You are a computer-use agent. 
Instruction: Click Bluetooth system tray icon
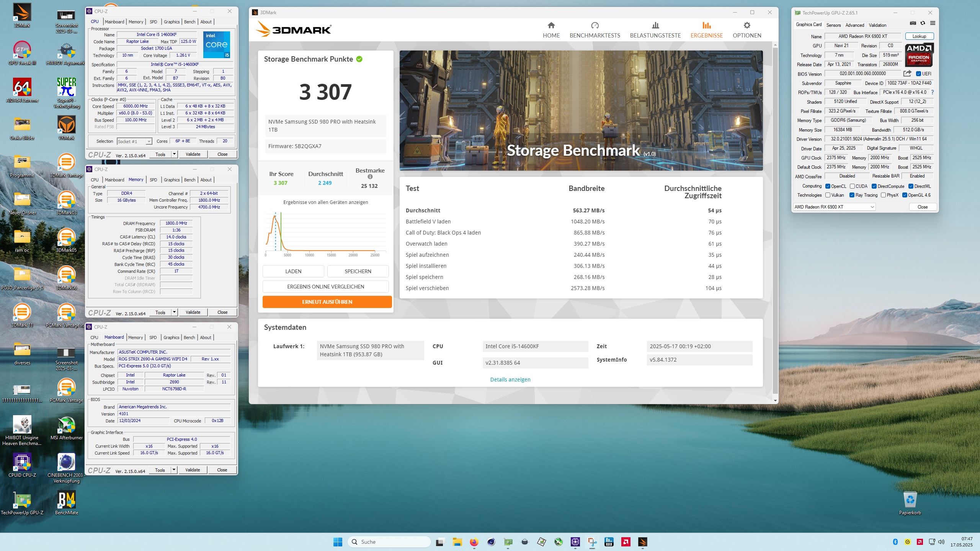[x=895, y=542]
